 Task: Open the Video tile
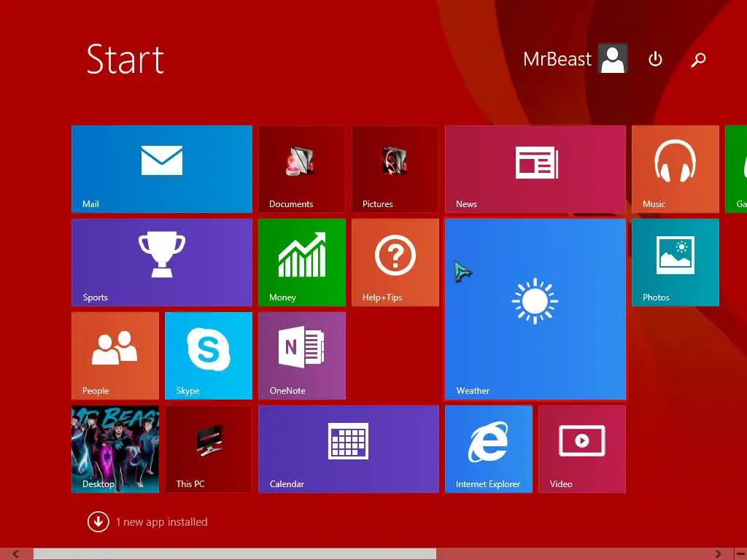(x=581, y=449)
